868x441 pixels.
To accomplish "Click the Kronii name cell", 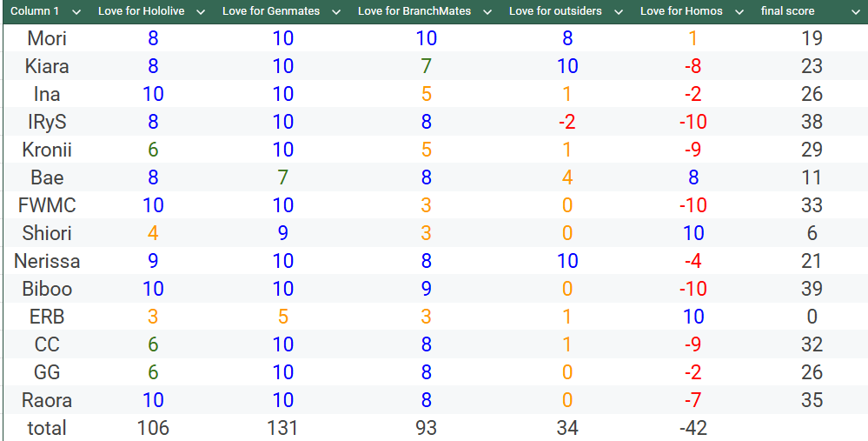I will point(47,150).
